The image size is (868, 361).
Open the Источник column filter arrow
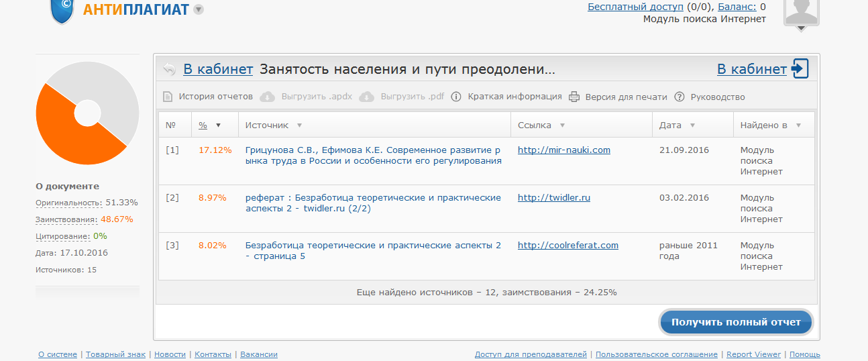[x=299, y=125]
